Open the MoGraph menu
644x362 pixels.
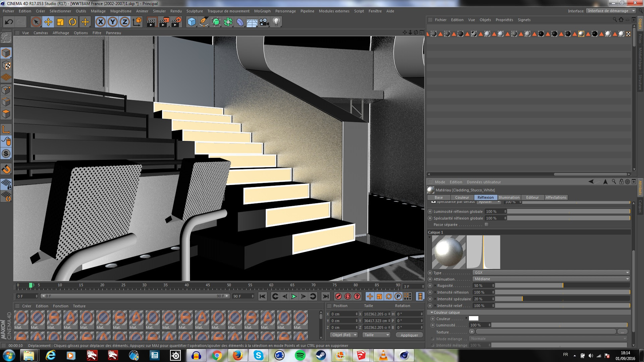(262, 11)
